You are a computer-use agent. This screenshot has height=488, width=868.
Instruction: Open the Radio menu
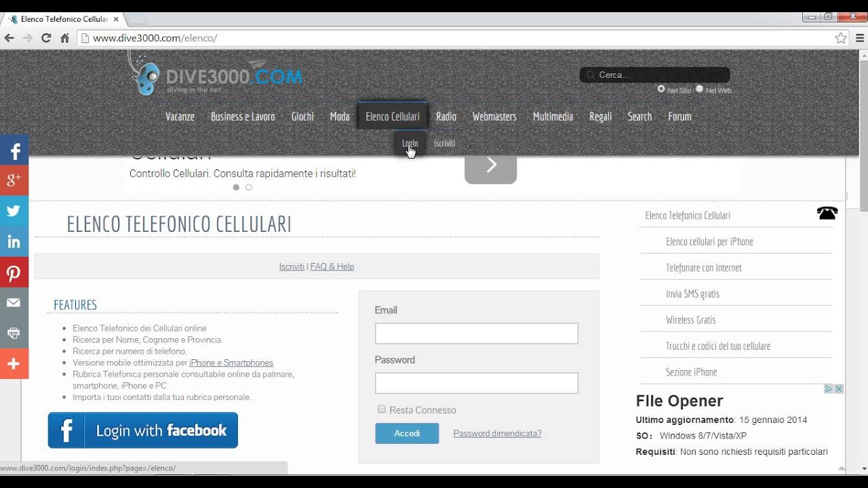point(446,117)
